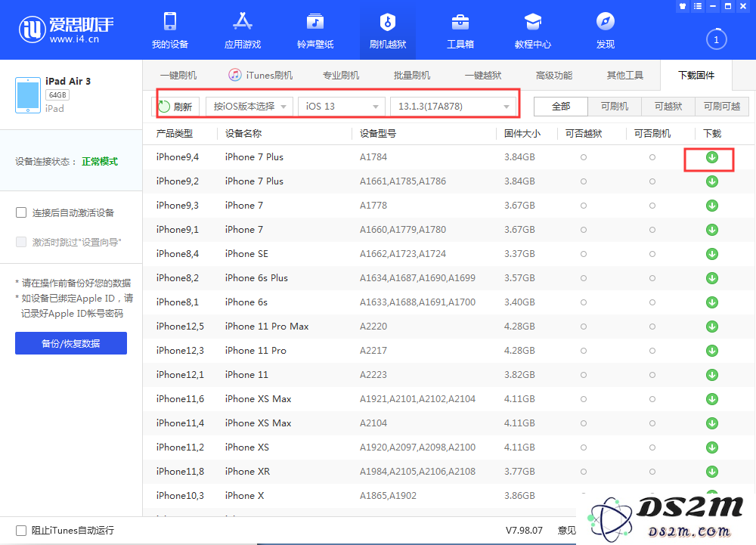Download firmware for iPhone9,1 iPhone 7
This screenshot has width=756, height=545.
[x=711, y=230]
